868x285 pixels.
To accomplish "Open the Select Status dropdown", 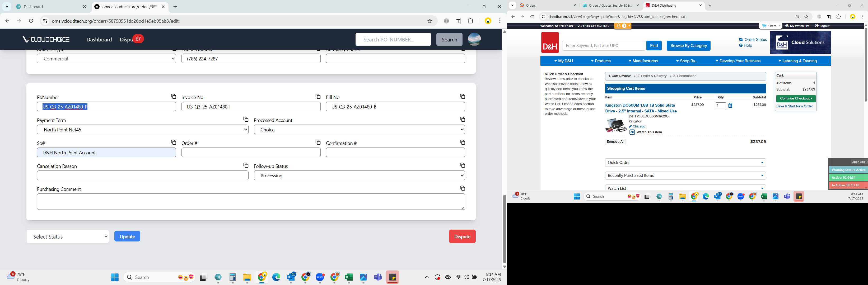I will click(68, 236).
